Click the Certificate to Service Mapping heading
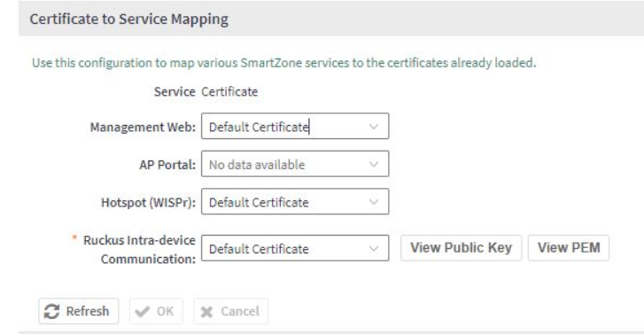This screenshot has width=644, height=334. (129, 19)
